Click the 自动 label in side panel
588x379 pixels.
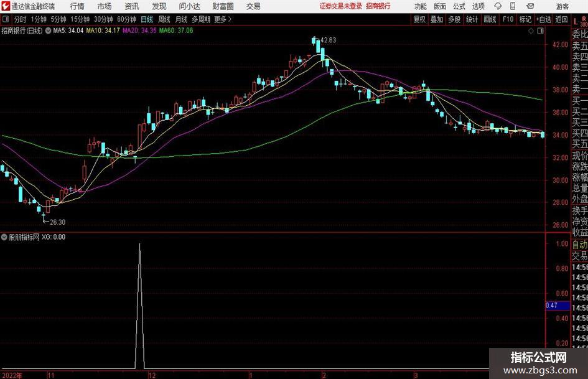(580, 245)
